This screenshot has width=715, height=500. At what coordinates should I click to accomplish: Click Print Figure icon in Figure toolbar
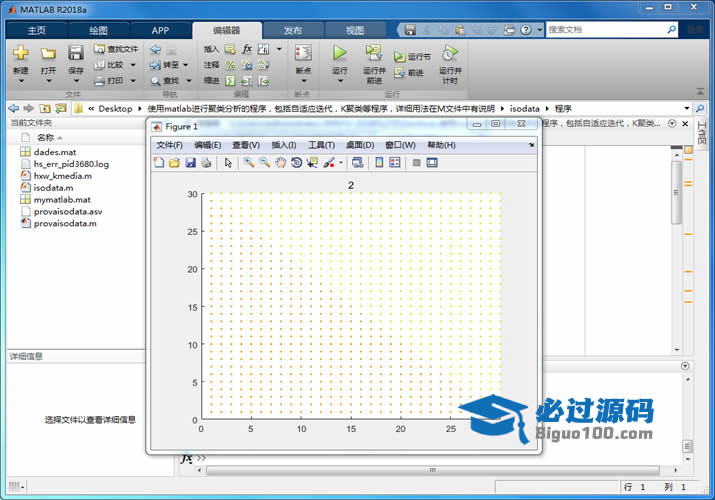point(206,163)
